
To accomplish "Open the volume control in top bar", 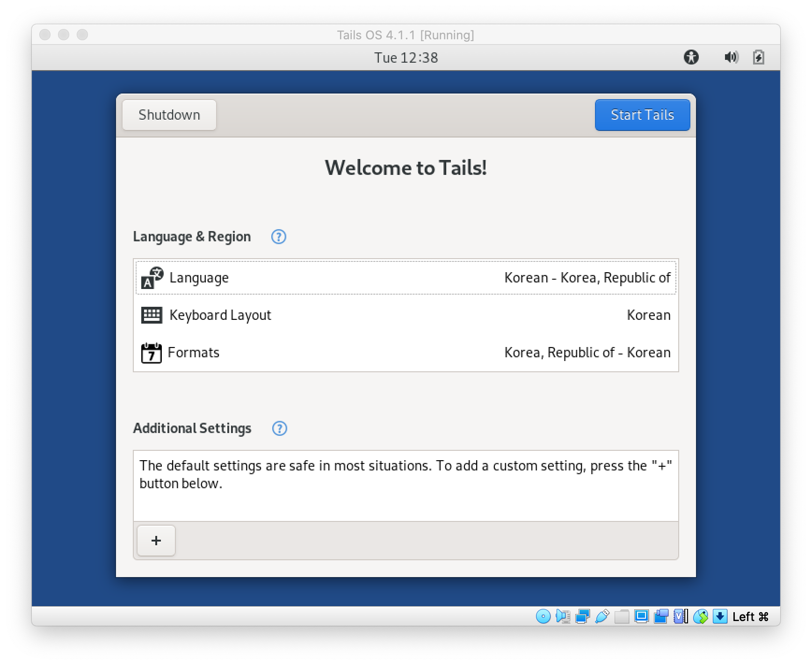I will coord(731,57).
